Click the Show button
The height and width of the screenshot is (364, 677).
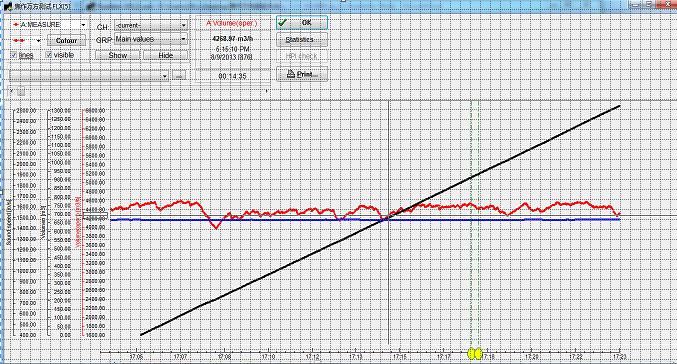(x=117, y=55)
